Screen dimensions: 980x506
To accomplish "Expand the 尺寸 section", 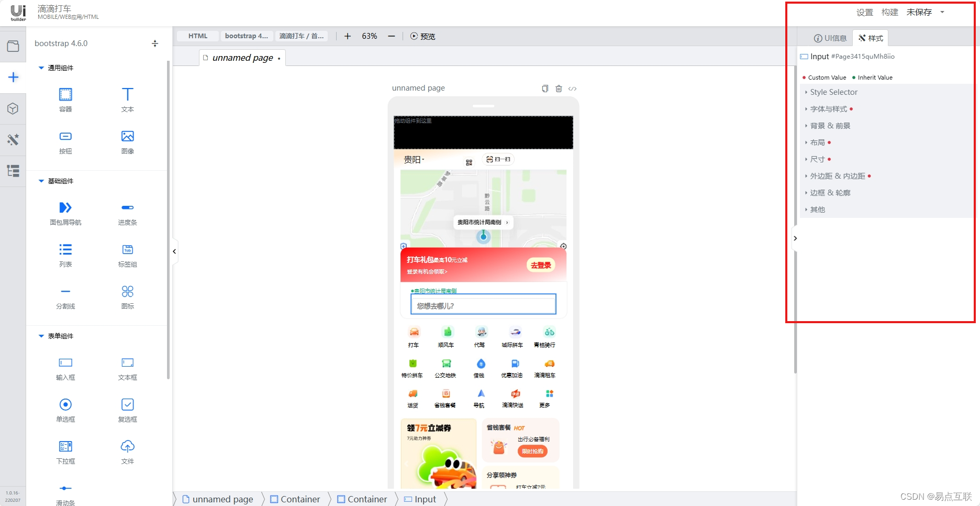I will click(886, 159).
